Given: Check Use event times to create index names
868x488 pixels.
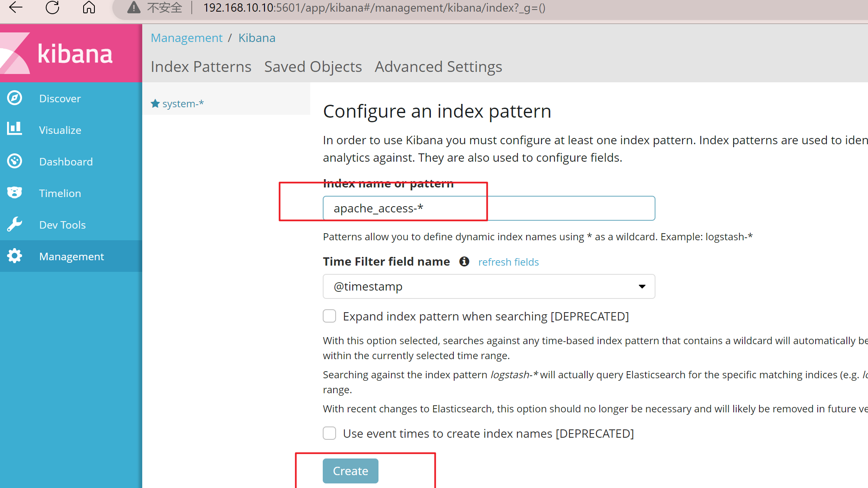Looking at the screenshot, I should pos(329,434).
